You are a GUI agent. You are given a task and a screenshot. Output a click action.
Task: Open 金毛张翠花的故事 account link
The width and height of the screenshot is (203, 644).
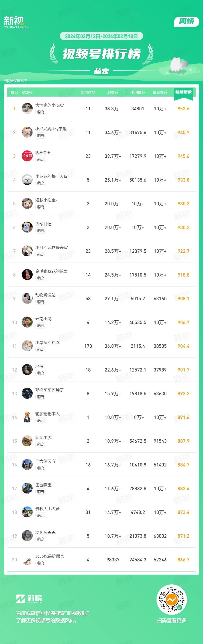tap(52, 271)
